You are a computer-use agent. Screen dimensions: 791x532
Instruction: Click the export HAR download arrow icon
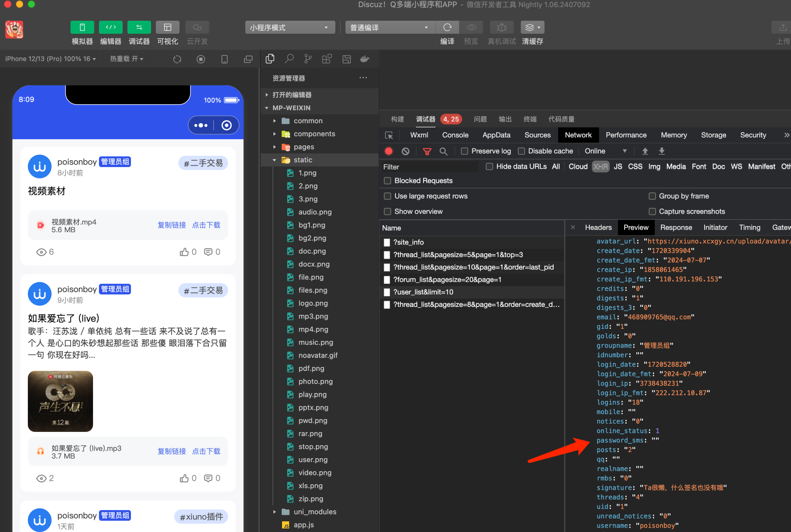point(662,151)
